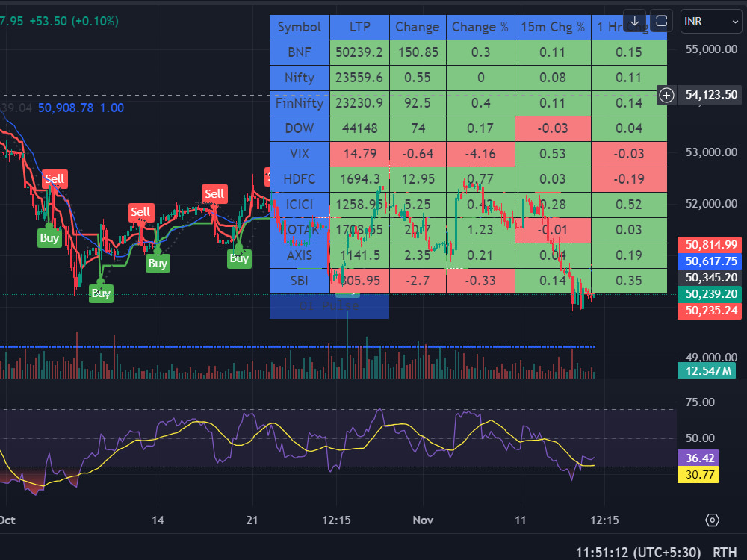Screen dimensions: 747x560
Task: Click the green 50,239.20 price label
Action: (x=710, y=293)
